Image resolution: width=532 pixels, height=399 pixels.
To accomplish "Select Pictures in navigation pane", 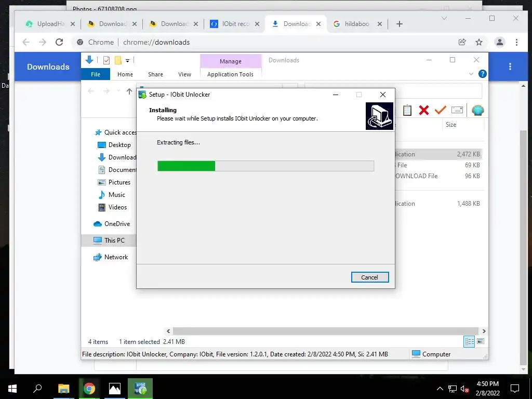I will [114, 182].
